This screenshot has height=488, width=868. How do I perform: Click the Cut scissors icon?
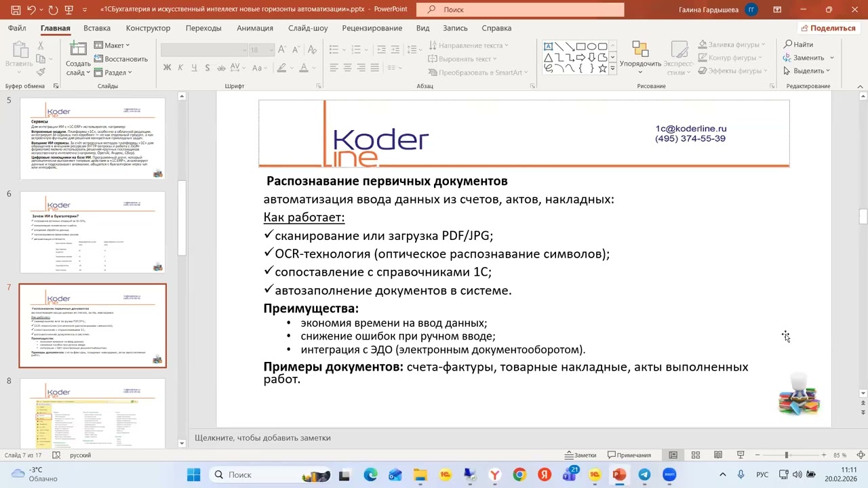click(41, 45)
